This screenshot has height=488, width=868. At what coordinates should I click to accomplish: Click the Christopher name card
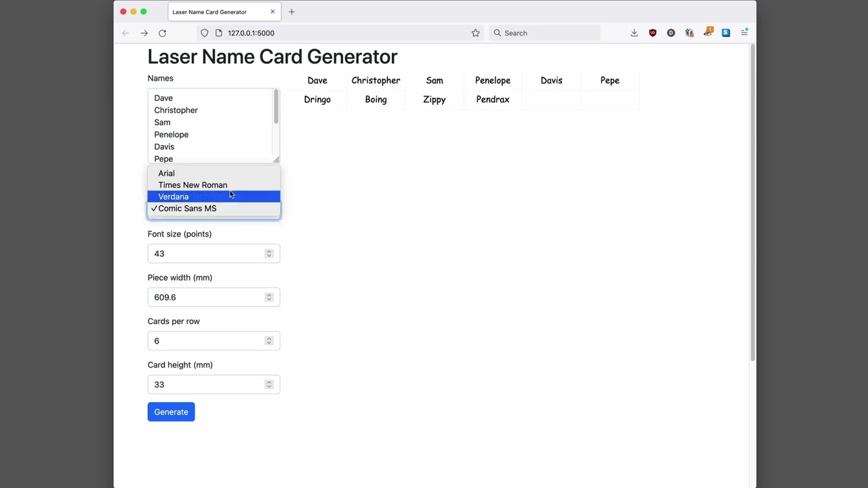[376, 80]
